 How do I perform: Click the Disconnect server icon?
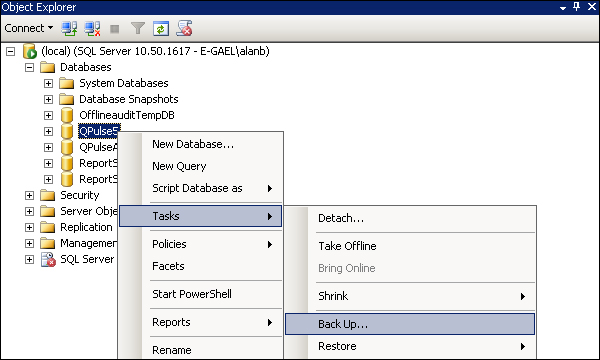92,29
